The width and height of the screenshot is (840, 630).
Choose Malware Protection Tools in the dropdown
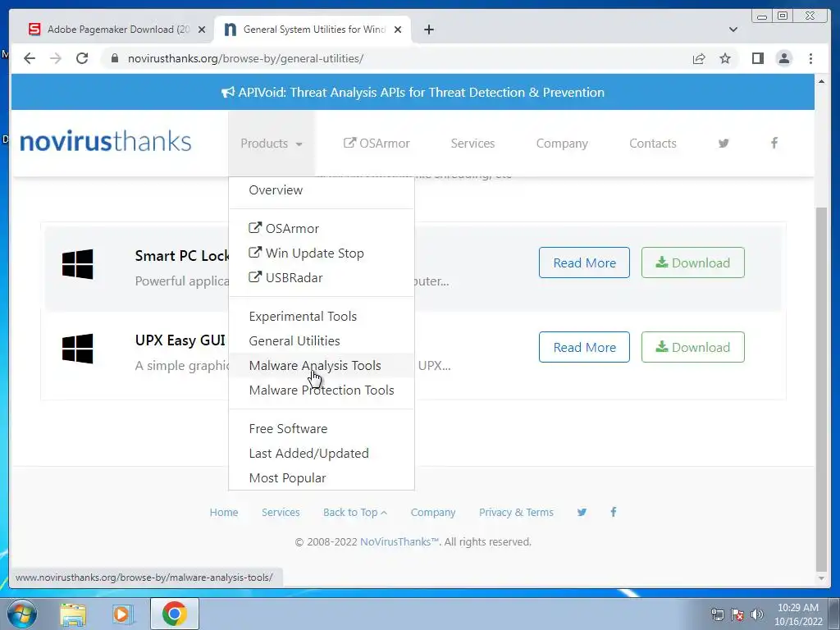point(322,390)
